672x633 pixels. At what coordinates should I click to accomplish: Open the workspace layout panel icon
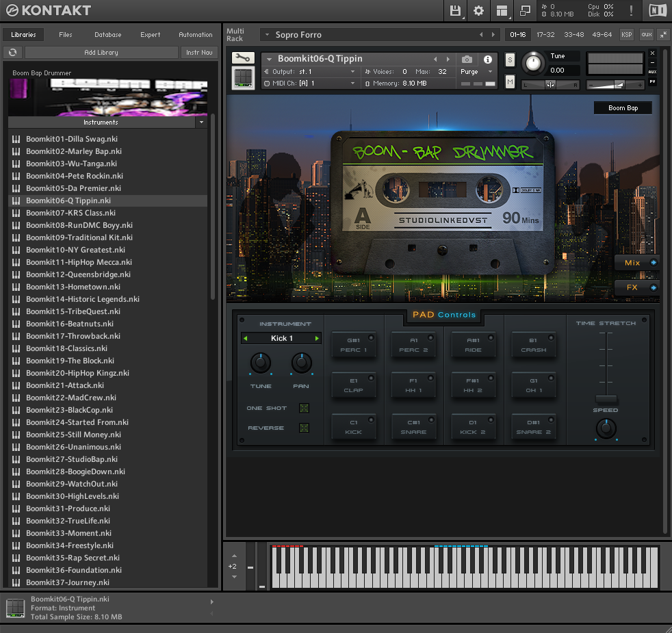[502, 10]
